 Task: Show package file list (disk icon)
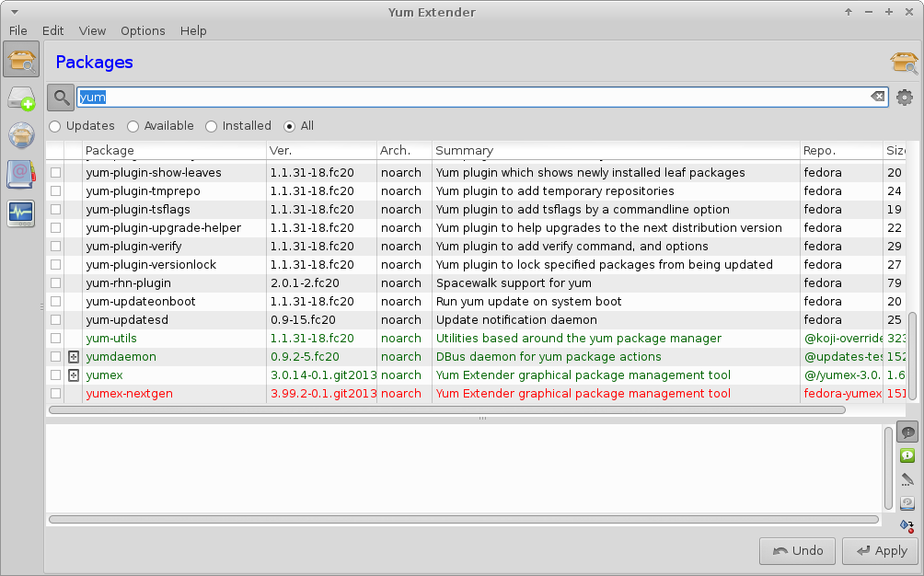(x=907, y=503)
